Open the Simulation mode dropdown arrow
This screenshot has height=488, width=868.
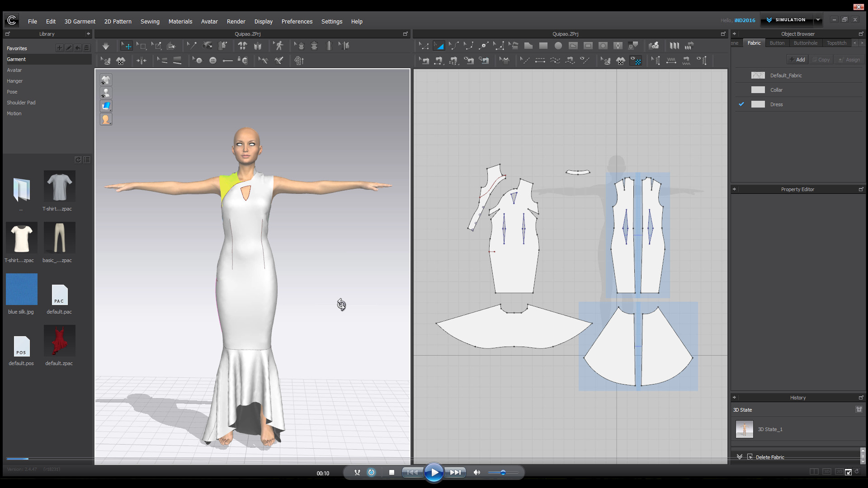(x=817, y=20)
